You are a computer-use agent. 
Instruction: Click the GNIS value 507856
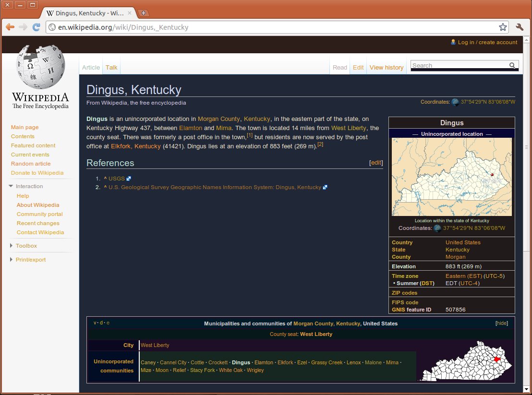455,310
